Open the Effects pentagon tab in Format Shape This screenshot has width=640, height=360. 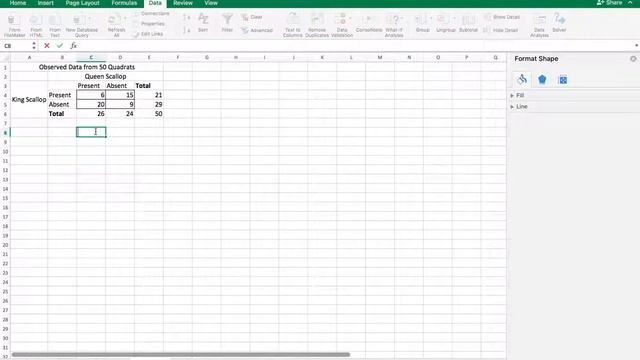coord(542,79)
